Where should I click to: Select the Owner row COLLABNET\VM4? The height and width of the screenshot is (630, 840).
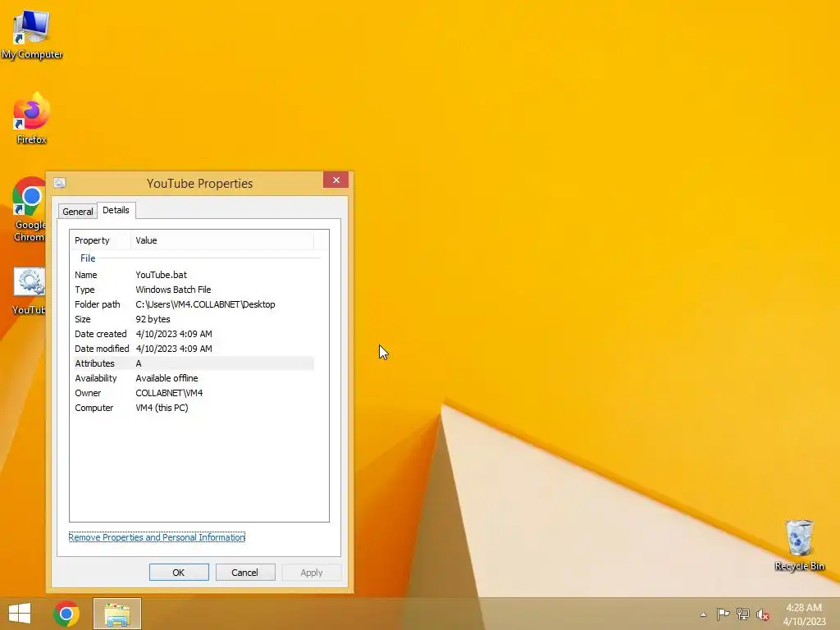[x=194, y=393]
